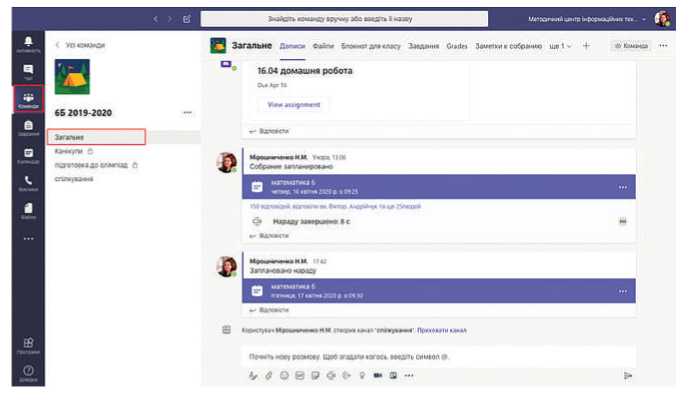Image resolution: width=689 pixels, height=405 pixels.
Task: Open the Files section in the left rail
Action: [x=28, y=210]
